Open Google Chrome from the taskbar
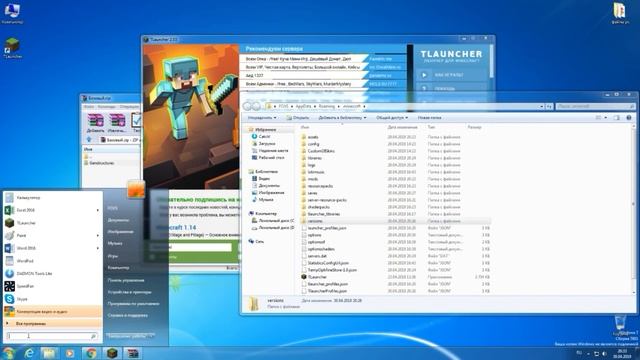The width and height of the screenshot is (640, 360). [91, 353]
